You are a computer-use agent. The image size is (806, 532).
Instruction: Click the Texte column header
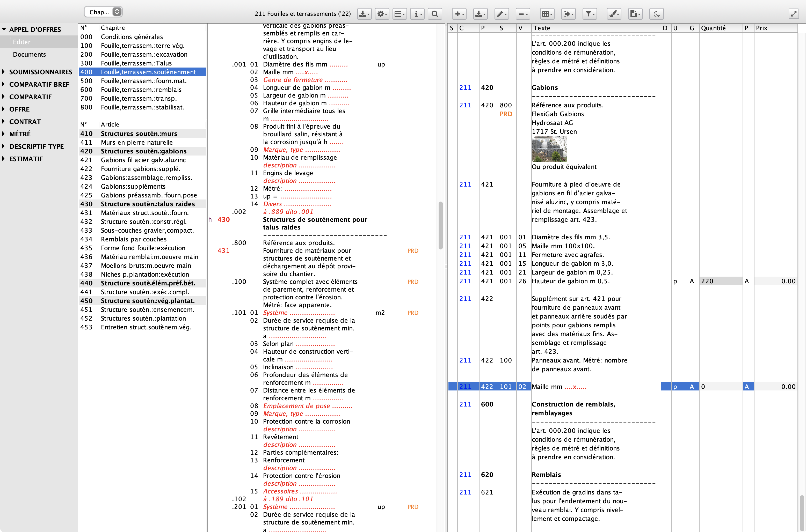596,28
